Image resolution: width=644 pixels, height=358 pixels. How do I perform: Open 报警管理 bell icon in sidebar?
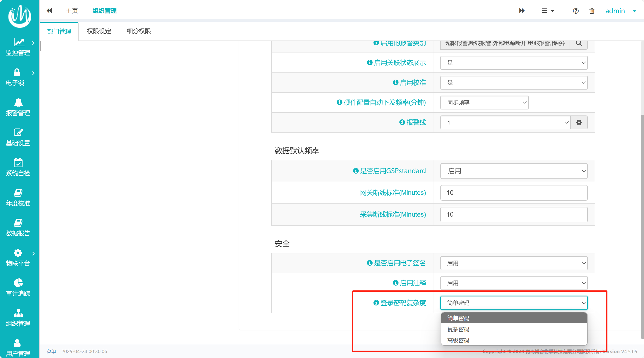coord(18,103)
